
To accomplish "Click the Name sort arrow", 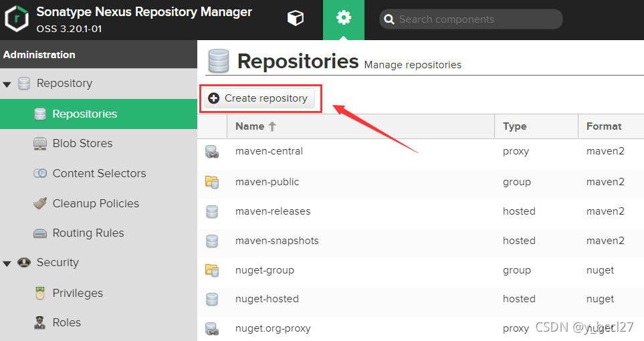I will point(272,126).
